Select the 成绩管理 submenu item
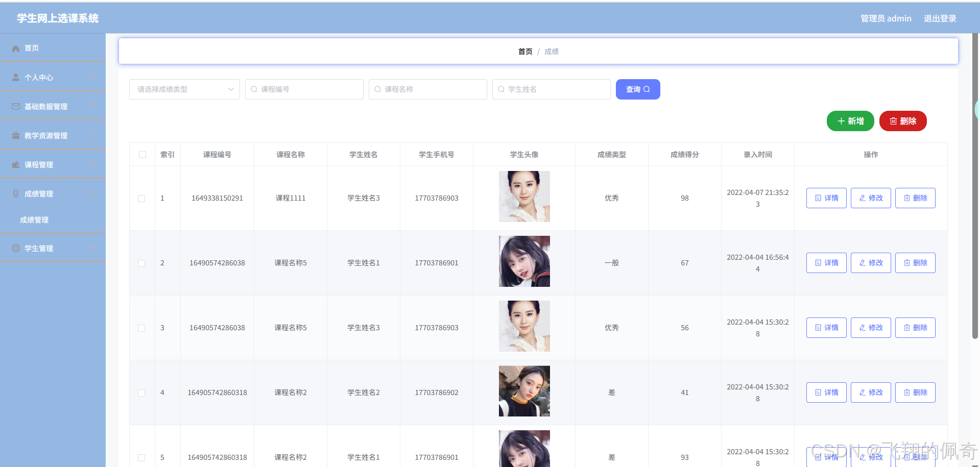Screen dimensions: 980x467 [x=53, y=220]
